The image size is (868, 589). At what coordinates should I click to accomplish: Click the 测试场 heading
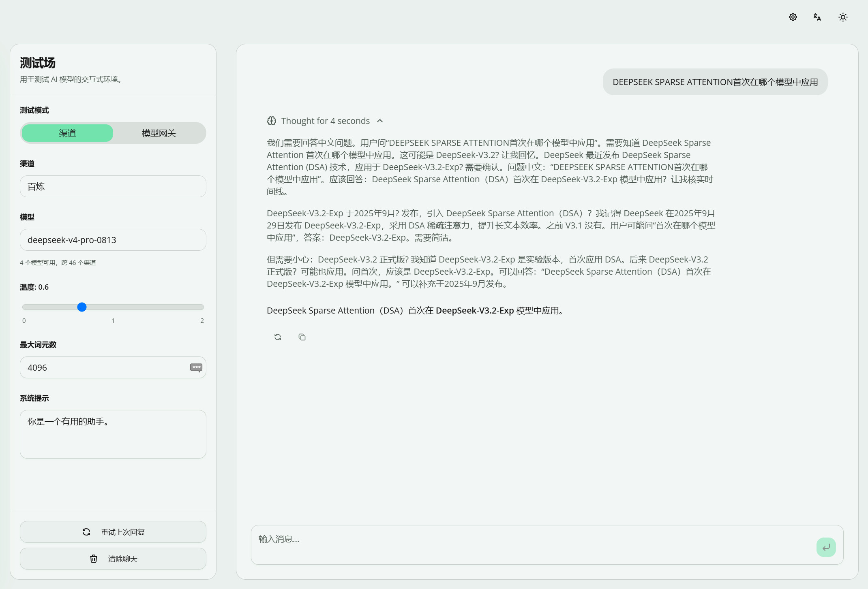pos(38,63)
